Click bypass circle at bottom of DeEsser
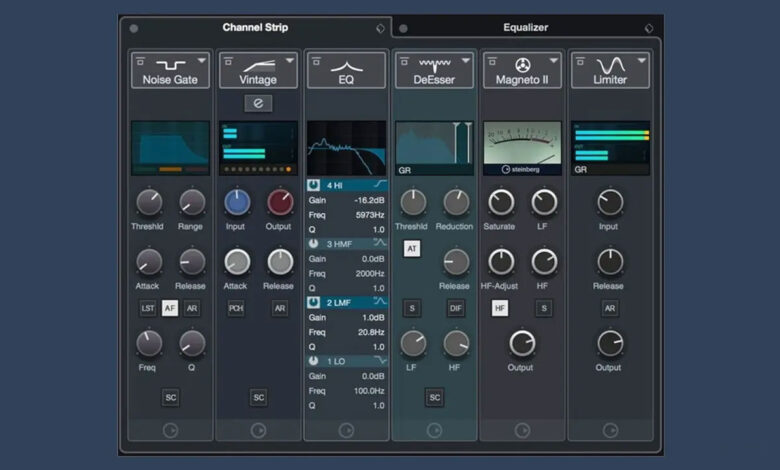The width and height of the screenshot is (780, 470). point(434,430)
